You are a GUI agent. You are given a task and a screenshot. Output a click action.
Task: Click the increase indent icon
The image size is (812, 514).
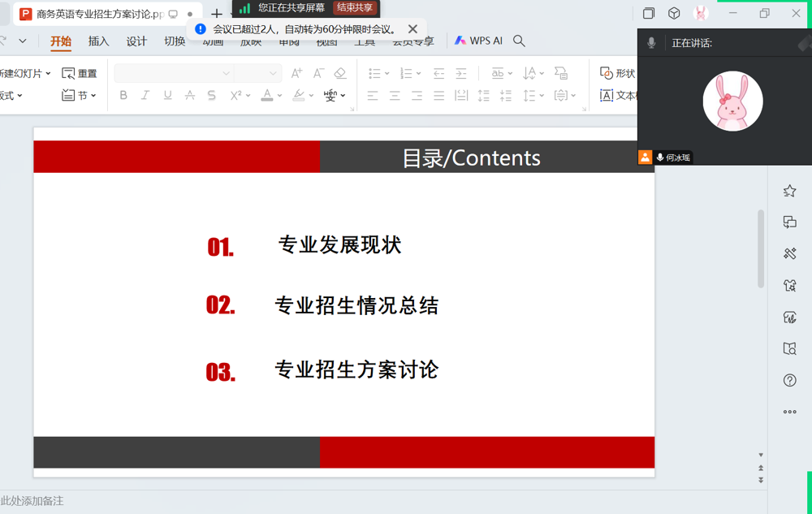pyautogui.click(x=460, y=72)
